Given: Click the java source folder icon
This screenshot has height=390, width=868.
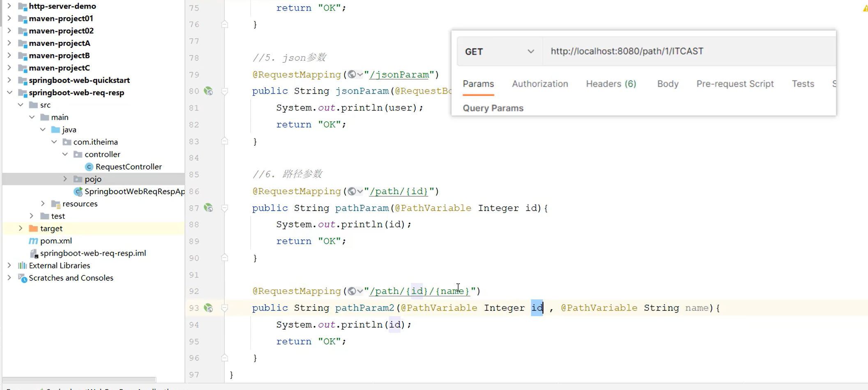Looking at the screenshot, I should coord(56,130).
